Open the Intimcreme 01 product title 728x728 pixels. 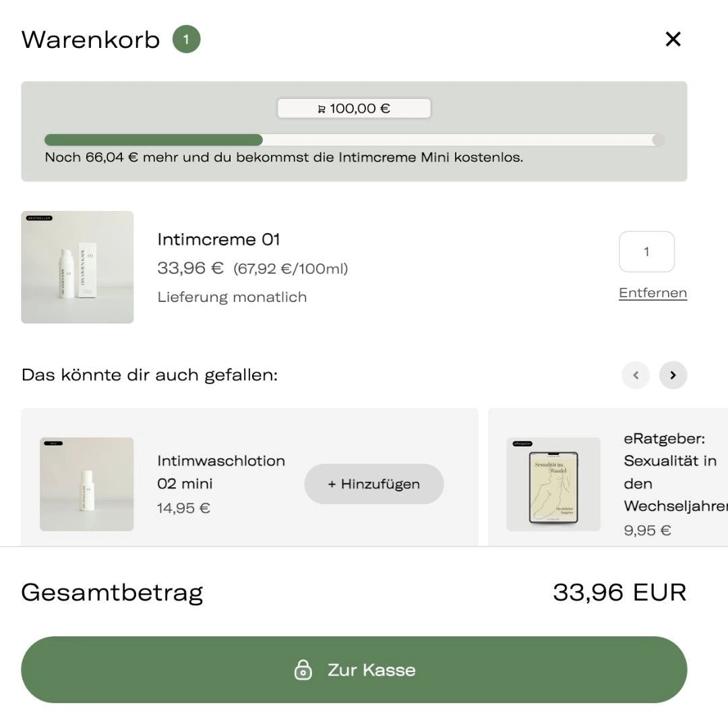(218, 239)
